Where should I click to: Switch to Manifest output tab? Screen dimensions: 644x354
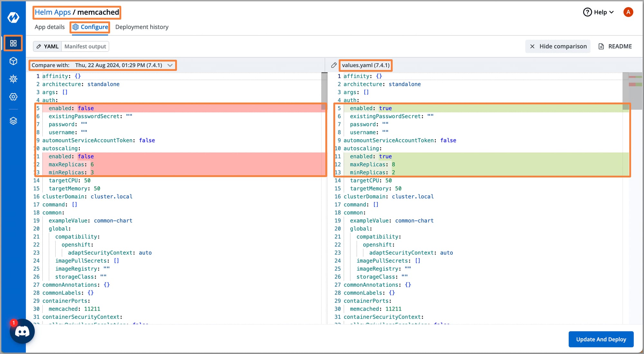tap(85, 46)
